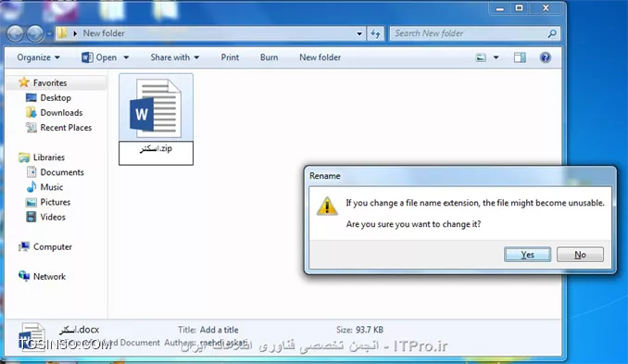628x364 pixels.
Task: Open Desktop in Favorites
Action: [x=56, y=97]
